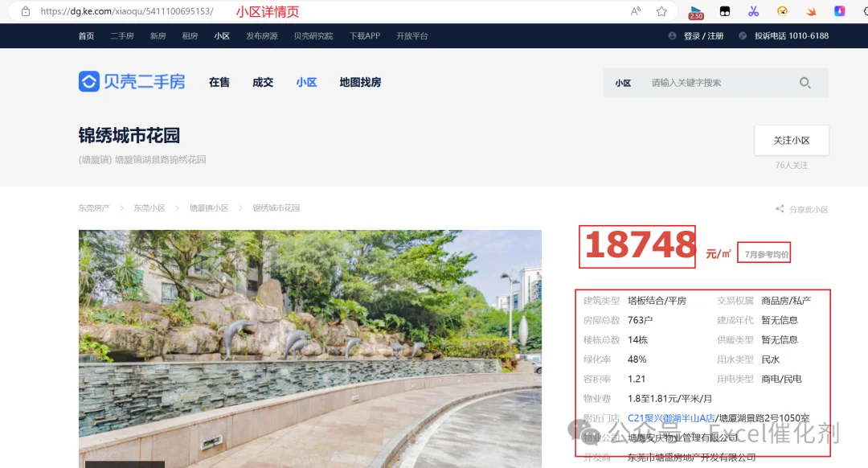The width and height of the screenshot is (868, 468).
Task: Open the orange circular extension icon
Action: click(782, 11)
